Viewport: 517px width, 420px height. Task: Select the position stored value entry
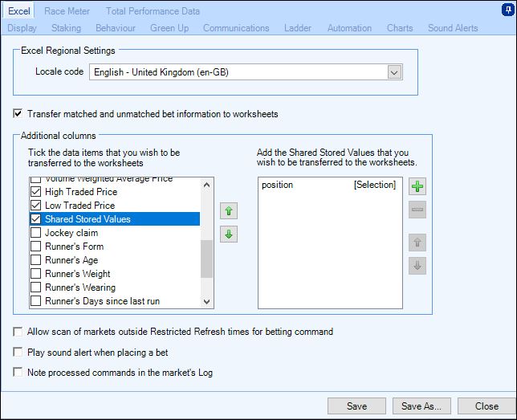tap(328, 185)
